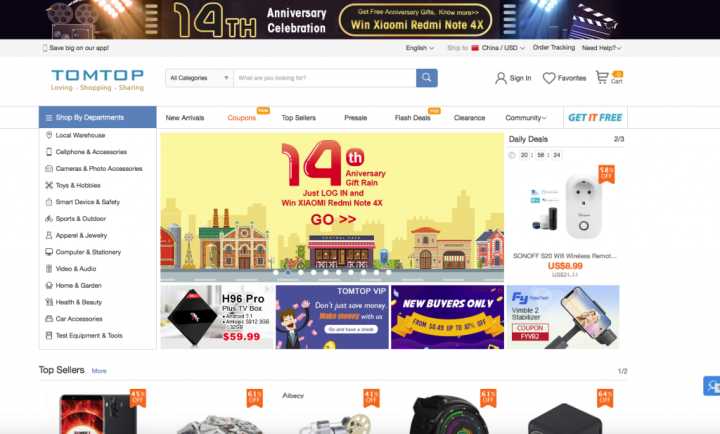Screen dimensions: 720x434
Task: Open the Coupons tab
Action: pos(242,118)
